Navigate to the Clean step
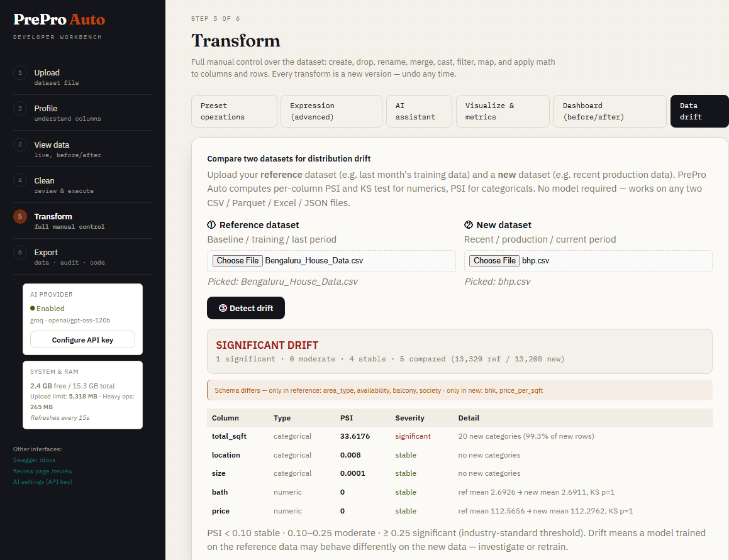 tap(83, 185)
